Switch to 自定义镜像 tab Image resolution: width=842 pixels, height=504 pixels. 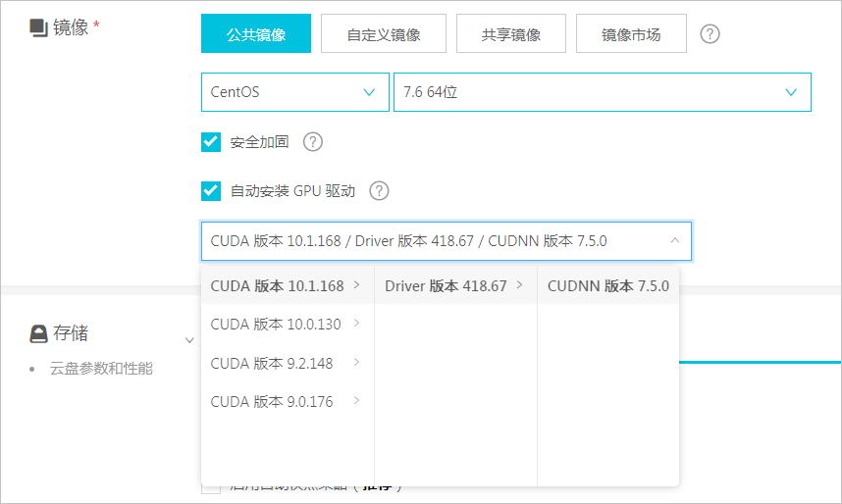384,33
